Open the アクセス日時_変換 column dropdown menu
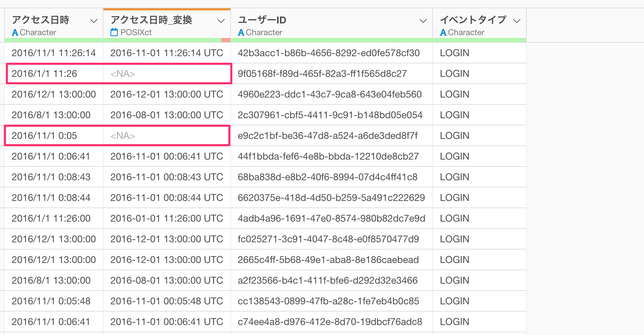The image size is (644, 335). [221, 21]
